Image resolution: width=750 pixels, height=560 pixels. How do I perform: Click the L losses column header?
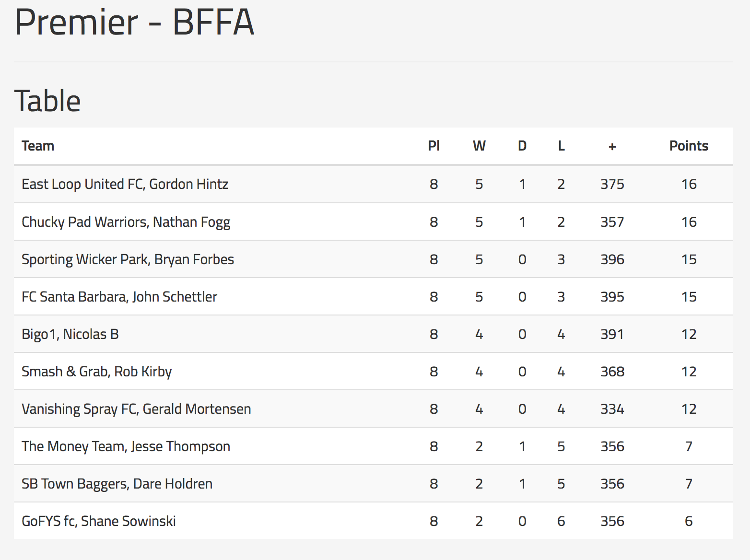(x=561, y=146)
